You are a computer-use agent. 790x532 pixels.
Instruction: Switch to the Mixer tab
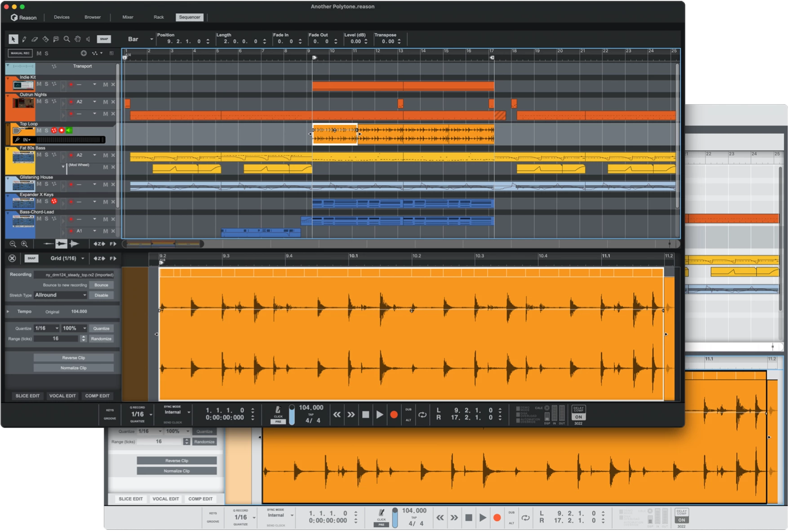pyautogui.click(x=127, y=17)
